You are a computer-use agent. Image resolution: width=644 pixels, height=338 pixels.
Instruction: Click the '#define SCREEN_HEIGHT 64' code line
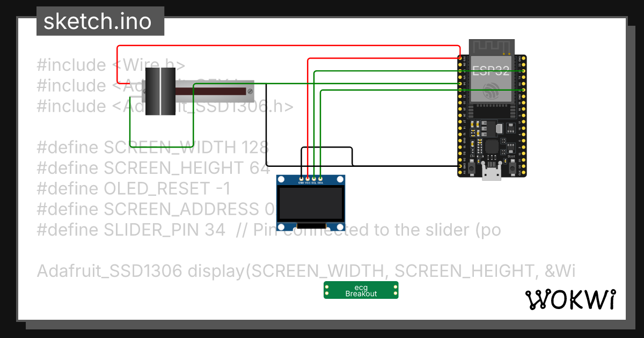tap(153, 168)
